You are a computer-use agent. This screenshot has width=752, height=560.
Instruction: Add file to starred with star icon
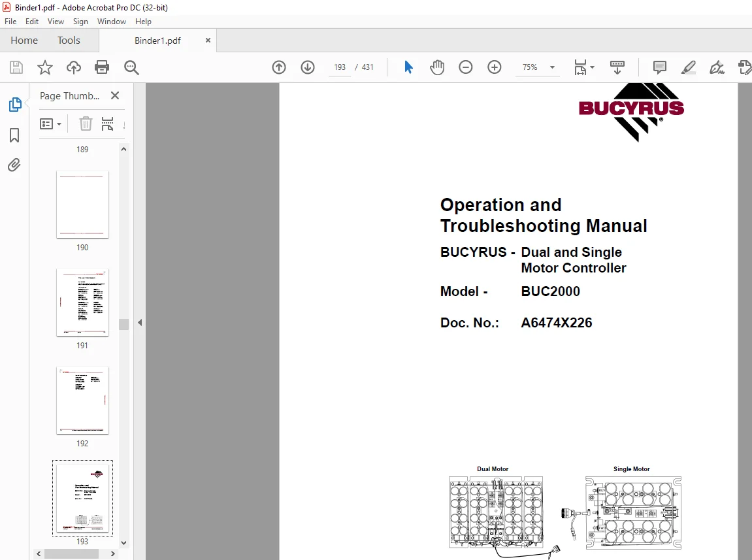(x=44, y=67)
